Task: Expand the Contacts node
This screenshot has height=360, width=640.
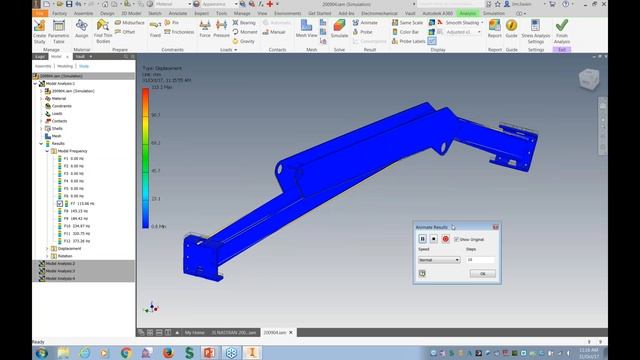Action: pos(41,121)
